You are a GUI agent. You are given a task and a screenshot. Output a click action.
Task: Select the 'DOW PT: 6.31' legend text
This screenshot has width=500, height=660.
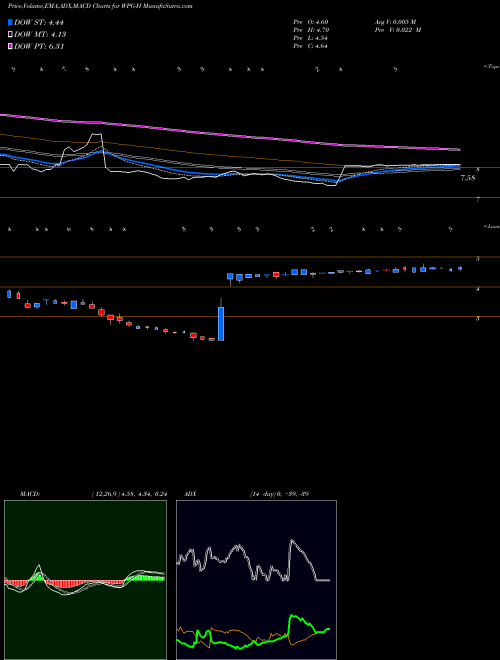coord(39,46)
